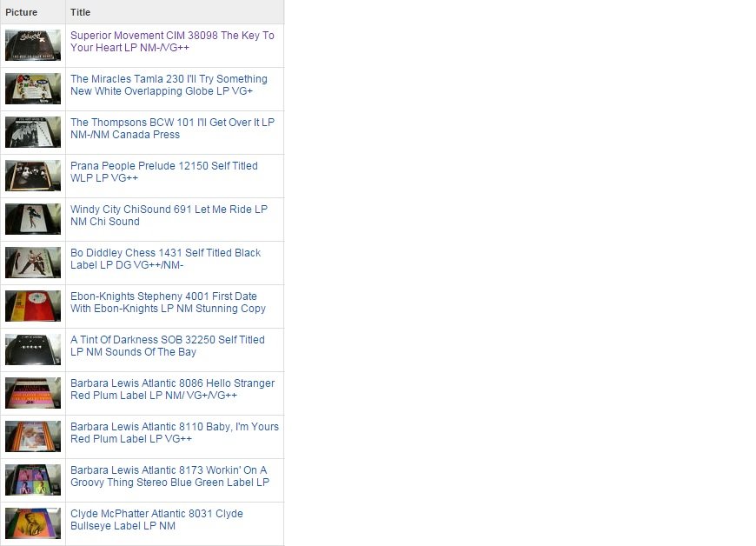View A Tint Of Darkness album thumbnail
The image size is (756, 546).
(33, 350)
